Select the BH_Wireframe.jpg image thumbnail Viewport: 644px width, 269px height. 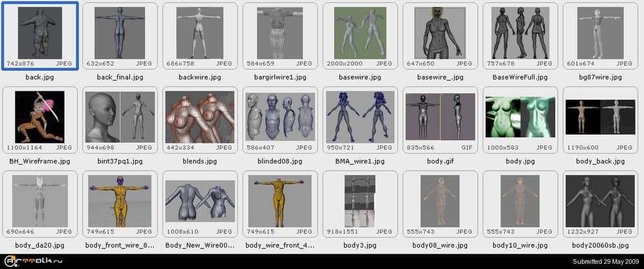point(40,117)
